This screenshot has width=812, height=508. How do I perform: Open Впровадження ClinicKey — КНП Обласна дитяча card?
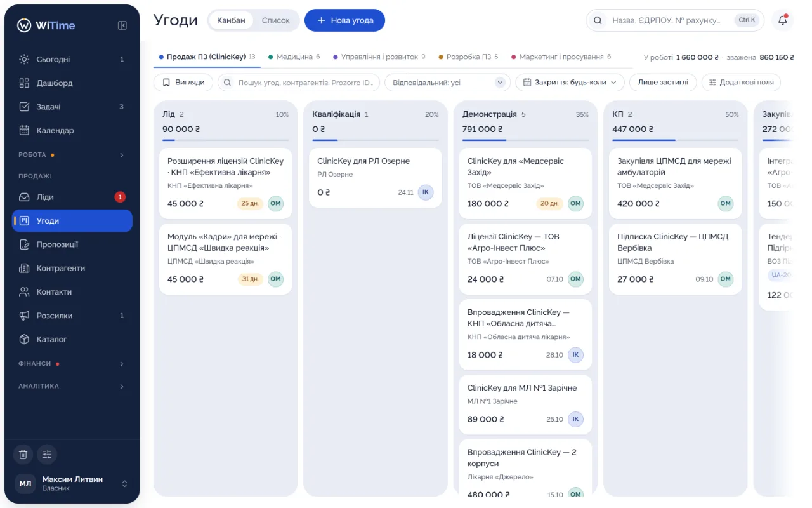coord(525,335)
